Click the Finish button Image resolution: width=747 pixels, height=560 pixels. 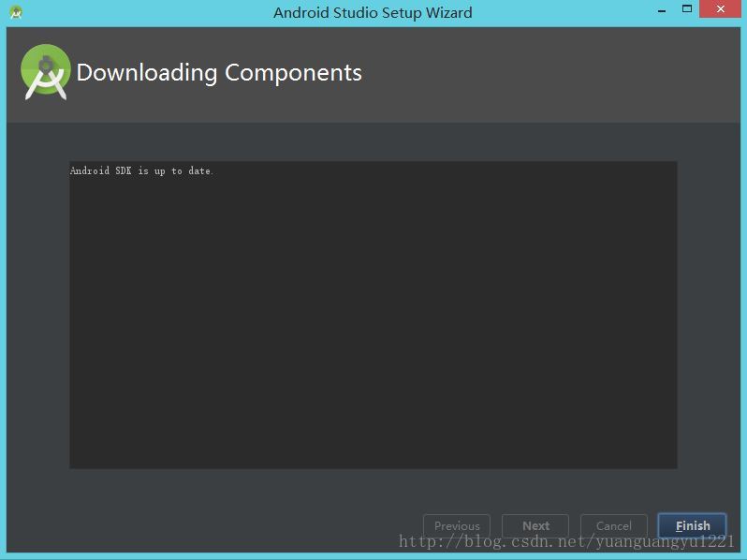pyautogui.click(x=692, y=525)
